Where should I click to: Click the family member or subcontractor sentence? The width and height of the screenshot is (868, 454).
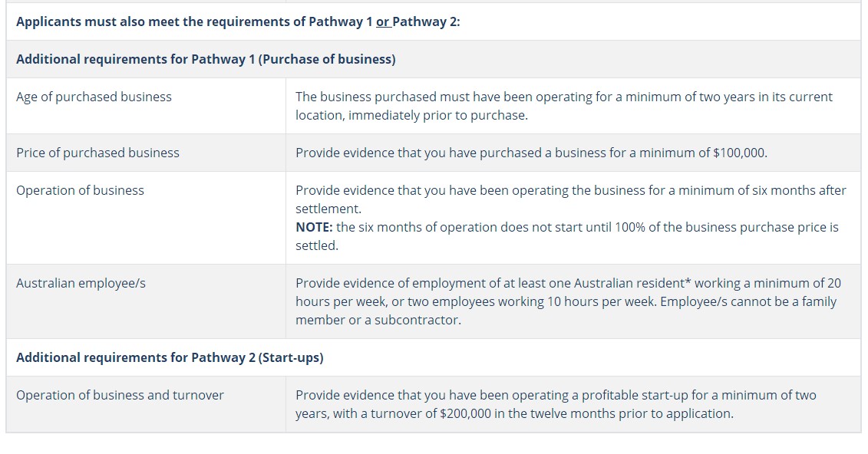tap(566, 311)
